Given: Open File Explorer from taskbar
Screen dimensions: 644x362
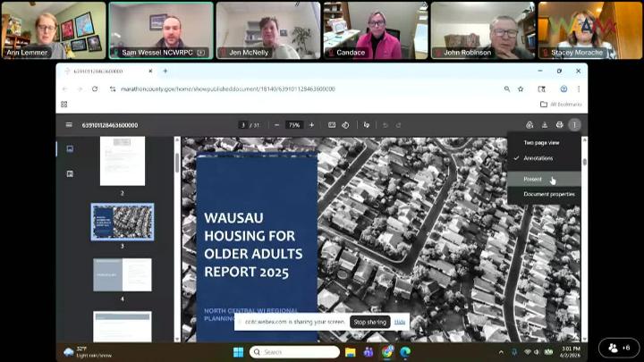Looking at the screenshot, I should click(x=350, y=352).
